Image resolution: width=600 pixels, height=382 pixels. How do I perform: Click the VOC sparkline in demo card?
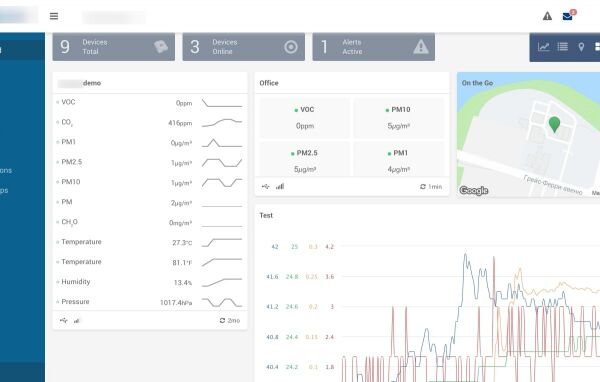pos(222,103)
